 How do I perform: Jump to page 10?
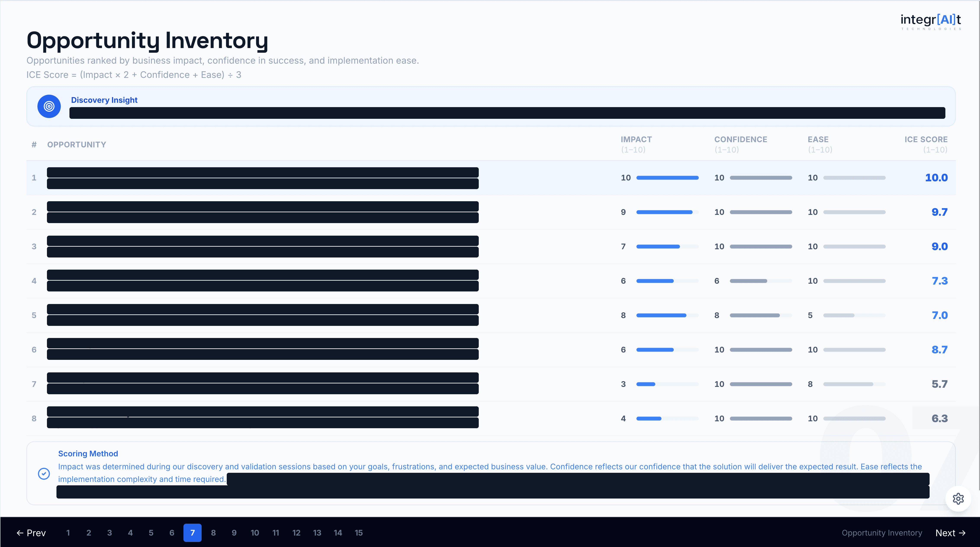255,533
